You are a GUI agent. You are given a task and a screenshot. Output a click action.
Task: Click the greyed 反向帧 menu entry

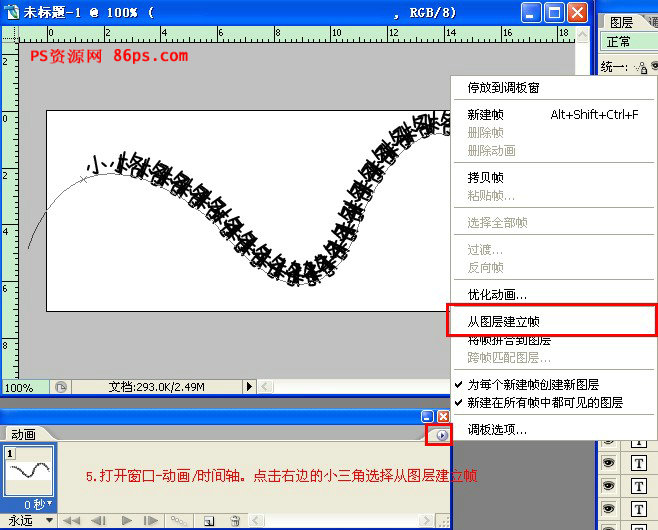554,268
